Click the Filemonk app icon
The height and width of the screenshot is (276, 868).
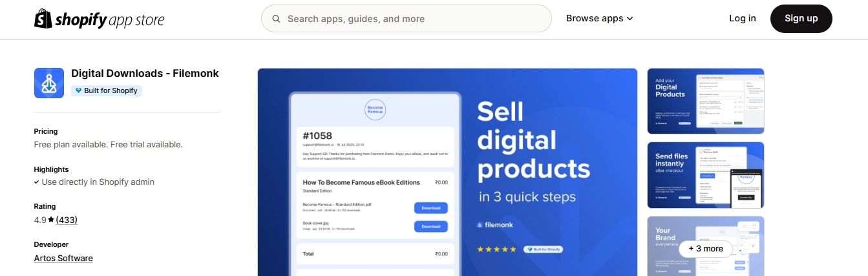[49, 83]
